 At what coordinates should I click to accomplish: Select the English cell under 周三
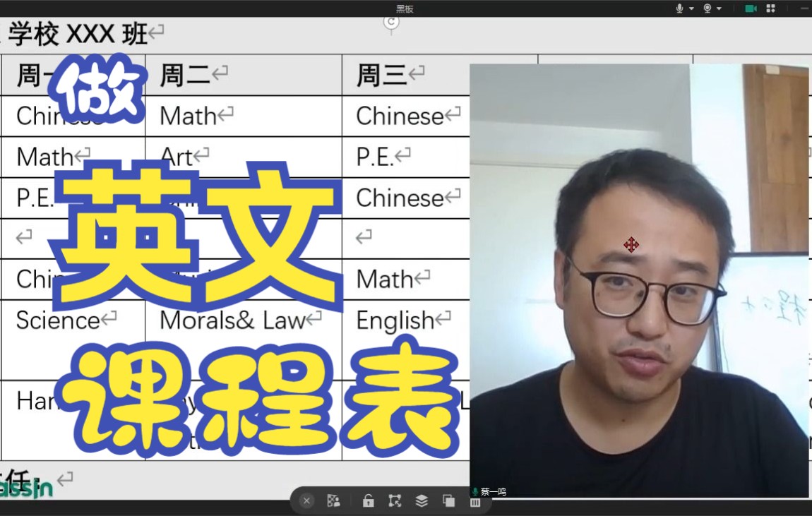tap(397, 320)
